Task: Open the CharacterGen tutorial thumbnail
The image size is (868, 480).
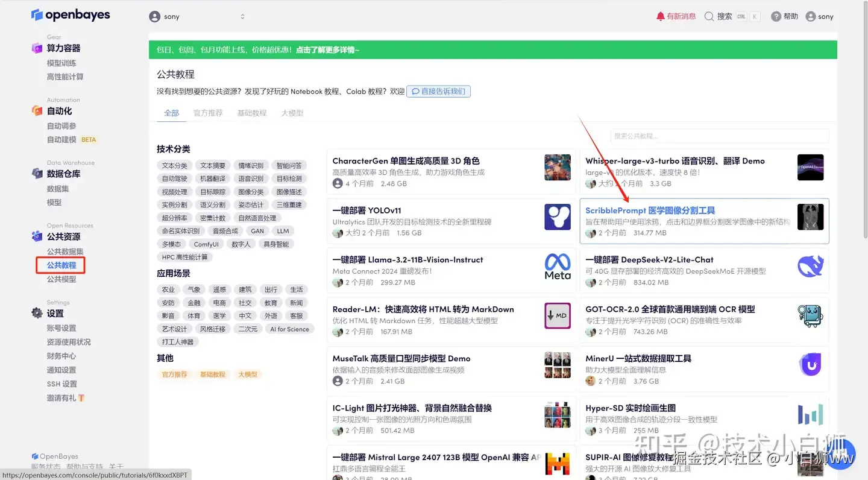Action: [558, 167]
